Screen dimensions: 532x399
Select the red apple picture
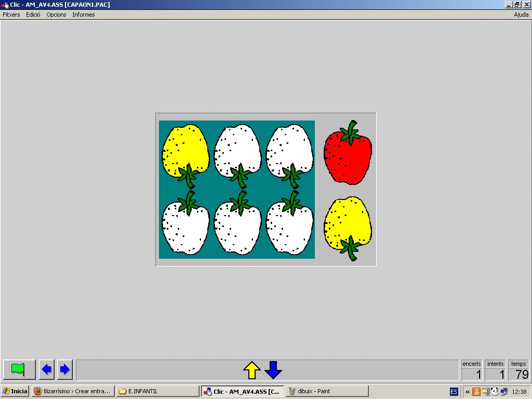[x=348, y=156]
